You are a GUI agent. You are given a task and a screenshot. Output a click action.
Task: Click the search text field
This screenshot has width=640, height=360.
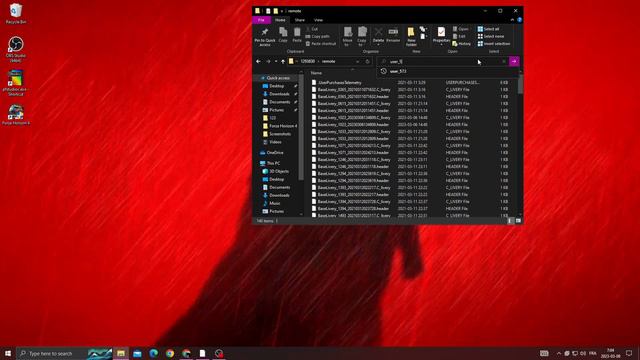(443, 61)
